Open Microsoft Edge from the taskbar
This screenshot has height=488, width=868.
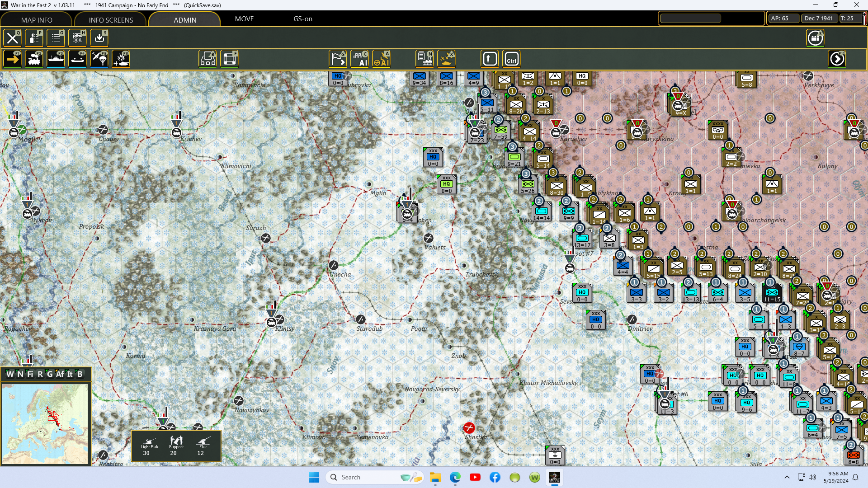(455, 477)
